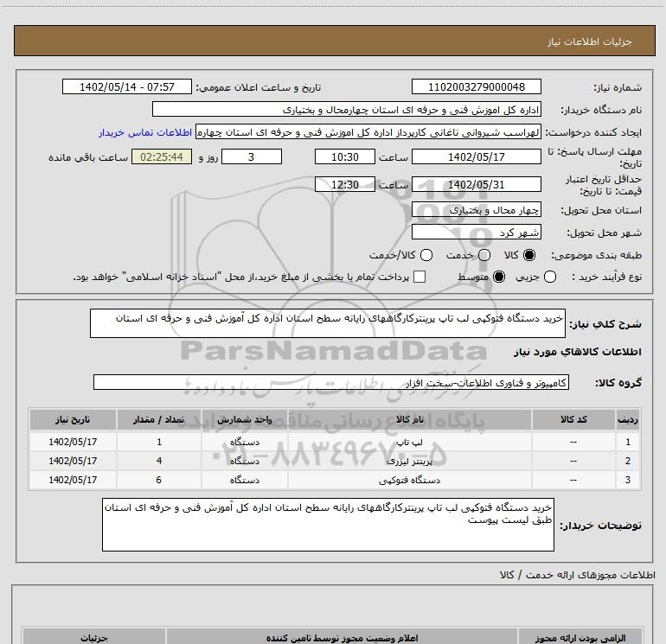Click the remaining time 02:25:44 field
The width and height of the screenshot is (666, 644).
coord(162,156)
